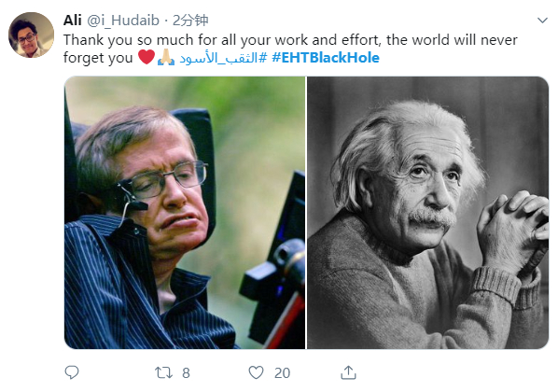Open the Arabic hashtag link

click(x=223, y=58)
